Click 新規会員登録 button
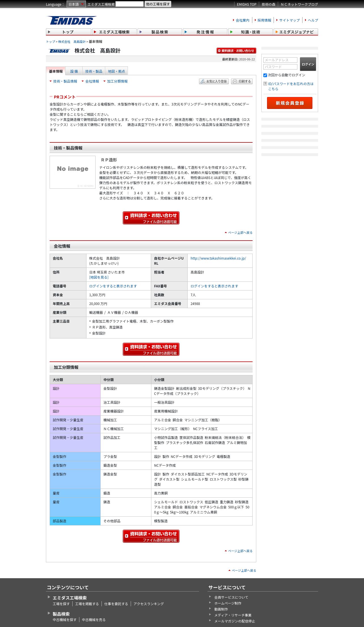 click(x=290, y=103)
